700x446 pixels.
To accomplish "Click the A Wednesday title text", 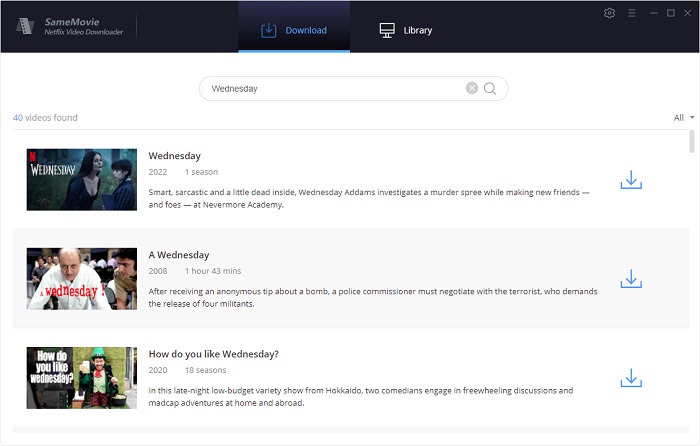I will pyautogui.click(x=179, y=255).
